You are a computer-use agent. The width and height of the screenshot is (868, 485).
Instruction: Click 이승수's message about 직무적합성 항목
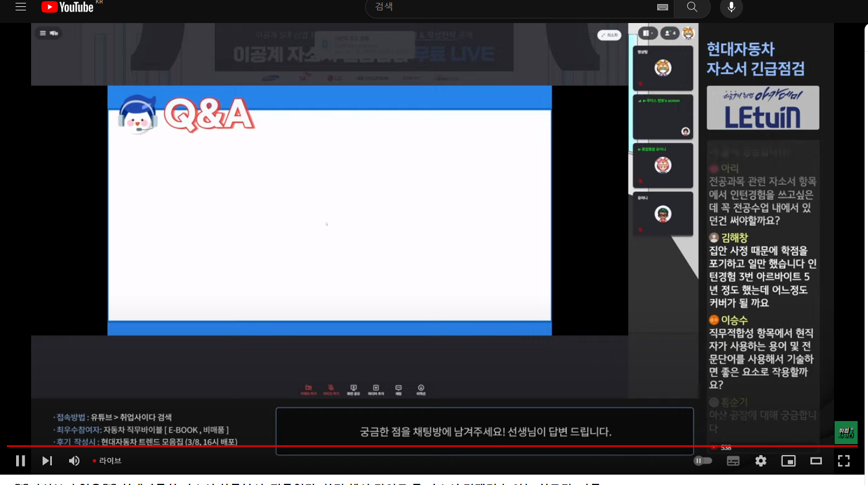[761, 359]
